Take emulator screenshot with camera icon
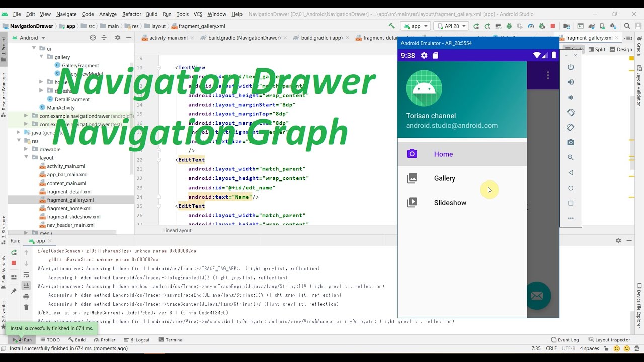Screen dimensions: 644x362 tap(571, 143)
